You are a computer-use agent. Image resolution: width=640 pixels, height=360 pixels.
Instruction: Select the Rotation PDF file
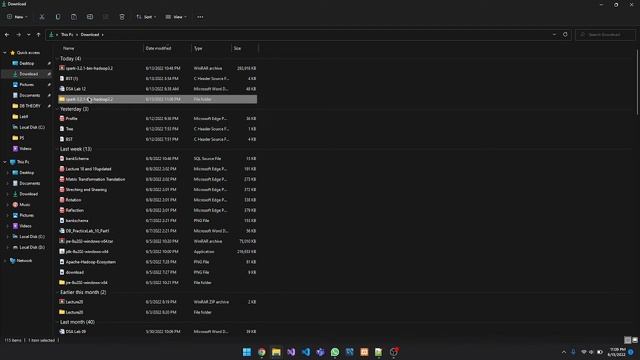pyautogui.click(x=158, y=200)
